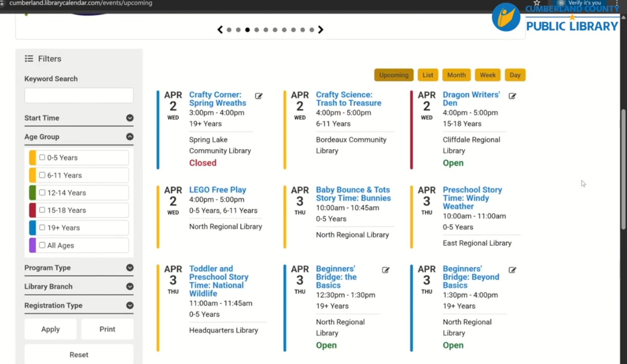Click the Filters list icon

(x=29, y=59)
